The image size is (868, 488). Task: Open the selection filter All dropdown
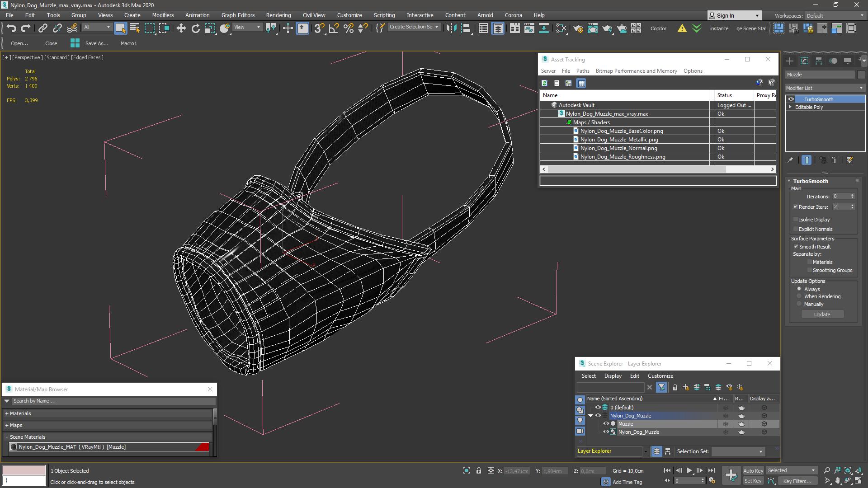97,28
